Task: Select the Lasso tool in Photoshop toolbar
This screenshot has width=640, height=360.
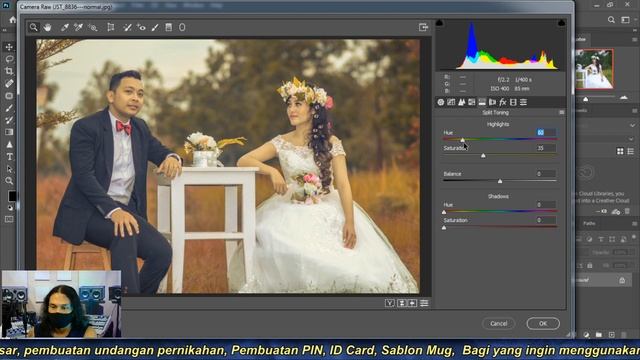Action: (9, 59)
